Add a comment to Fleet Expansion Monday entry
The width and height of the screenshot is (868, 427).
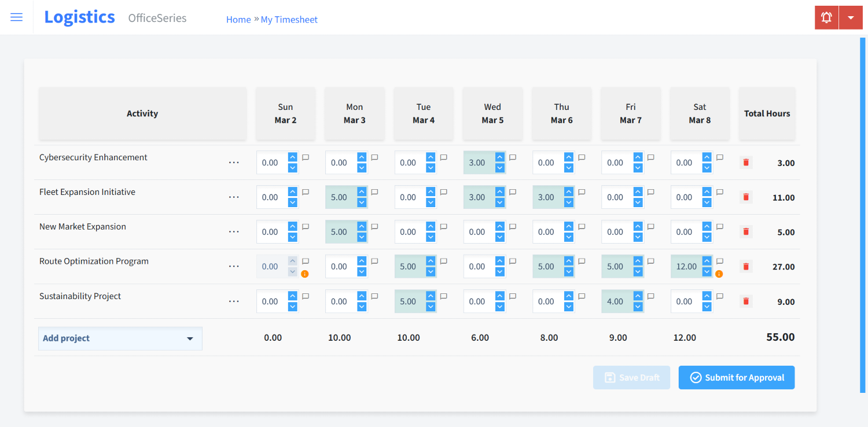(374, 192)
